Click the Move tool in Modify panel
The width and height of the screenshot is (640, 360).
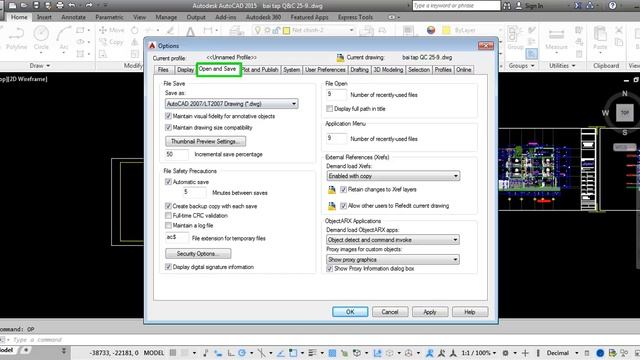click(111, 30)
